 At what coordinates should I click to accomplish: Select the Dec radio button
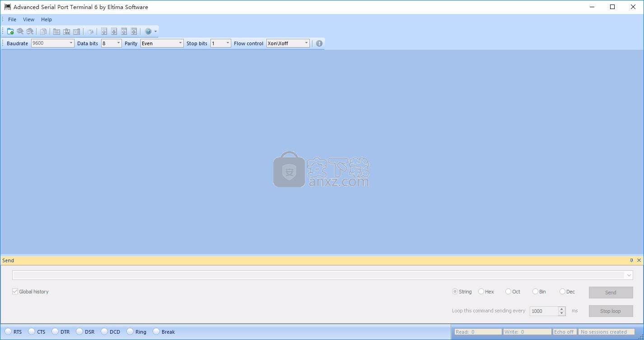562,292
